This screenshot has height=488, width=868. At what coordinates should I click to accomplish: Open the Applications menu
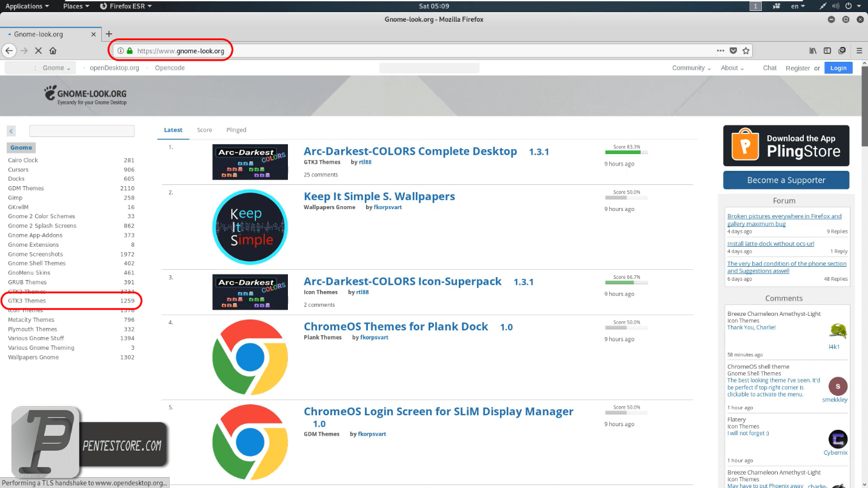tap(27, 6)
